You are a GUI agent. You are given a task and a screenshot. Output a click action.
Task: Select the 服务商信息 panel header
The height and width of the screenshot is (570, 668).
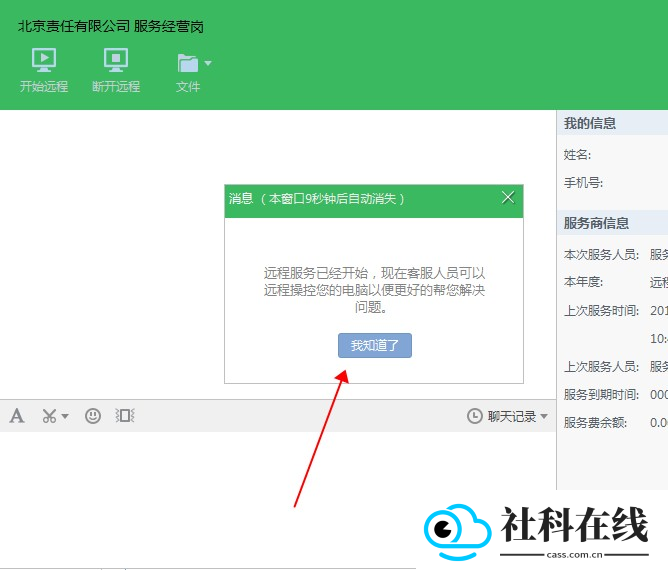[x=612, y=223]
